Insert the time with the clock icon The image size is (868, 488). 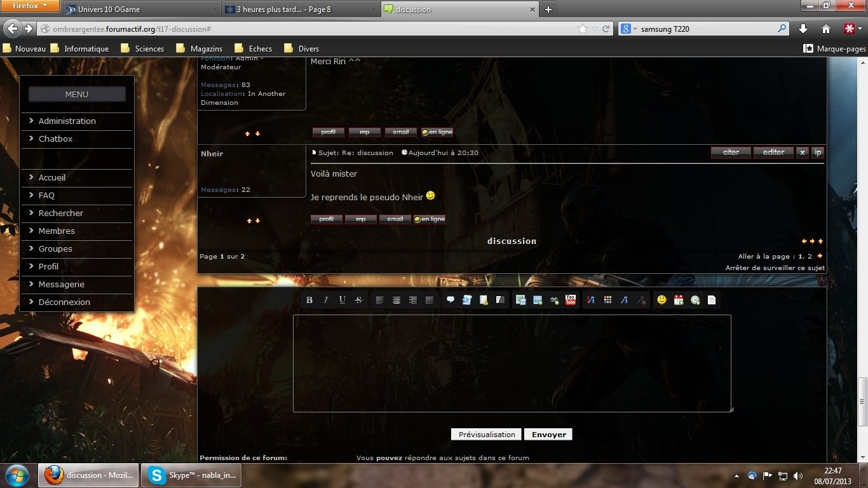(695, 300)
